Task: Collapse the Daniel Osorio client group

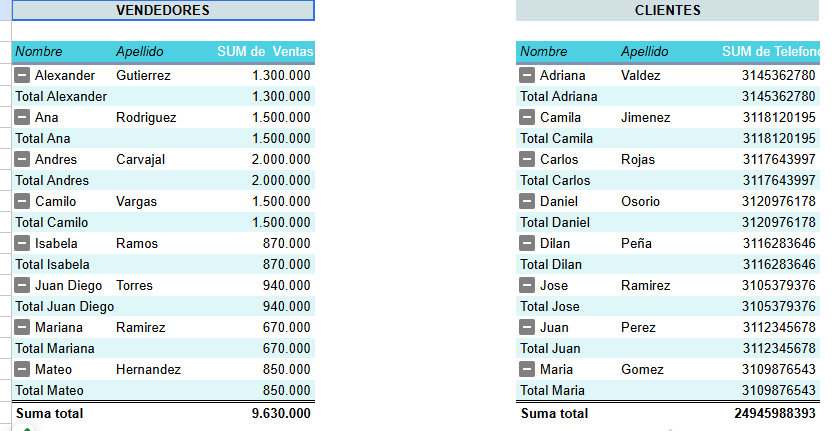Action: click(x=527, y=201)
